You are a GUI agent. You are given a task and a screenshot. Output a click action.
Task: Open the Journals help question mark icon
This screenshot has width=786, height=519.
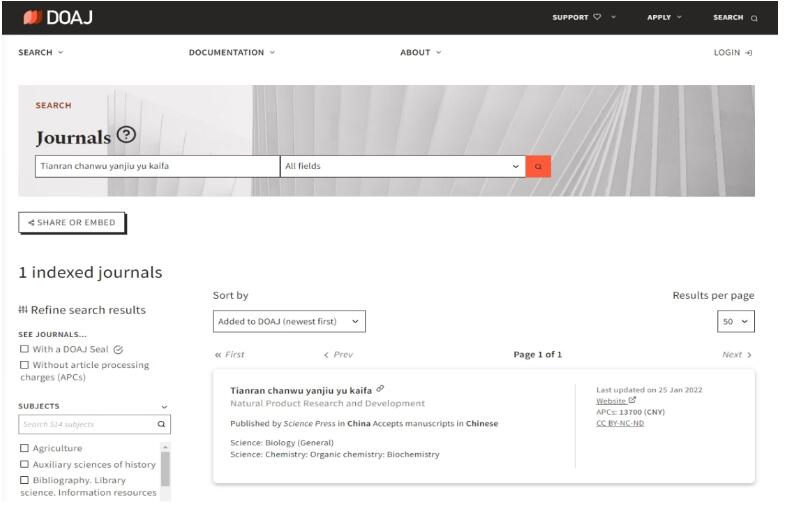(x=126, y=136)
